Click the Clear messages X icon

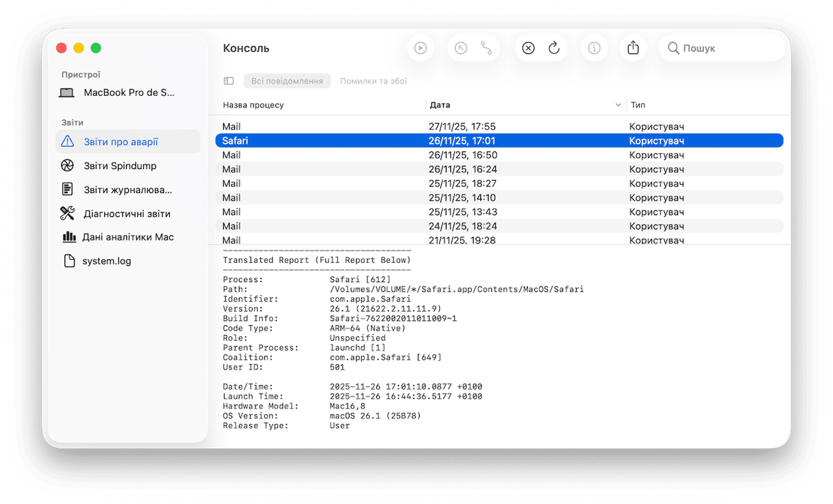point(528,48)
